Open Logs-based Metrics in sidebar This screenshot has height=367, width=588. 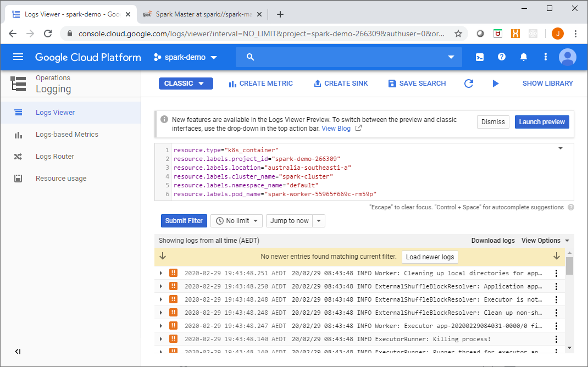(x=70, y=135)
